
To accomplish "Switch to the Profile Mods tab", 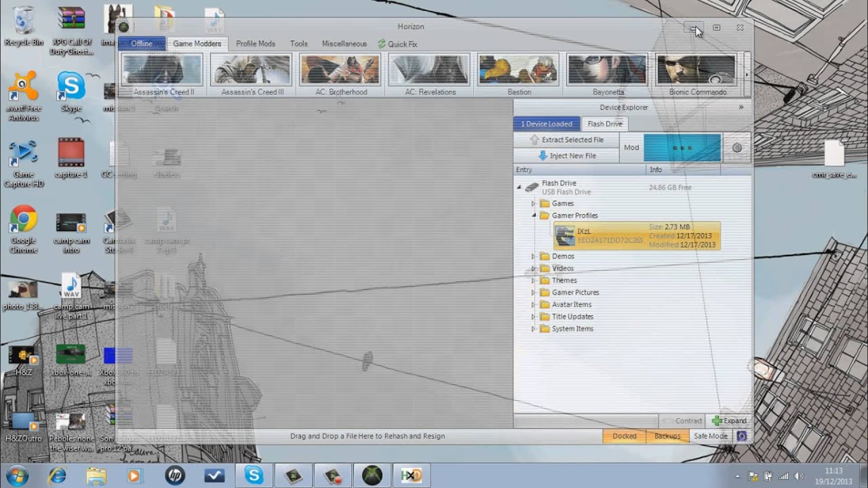I will tap(256, 44).
